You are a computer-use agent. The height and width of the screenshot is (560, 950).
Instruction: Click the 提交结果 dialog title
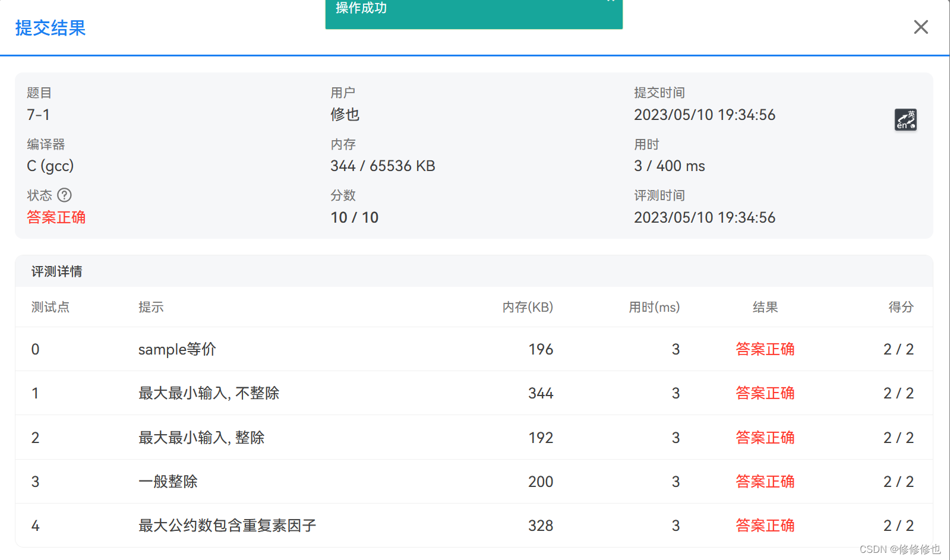(x=51, y=28)
